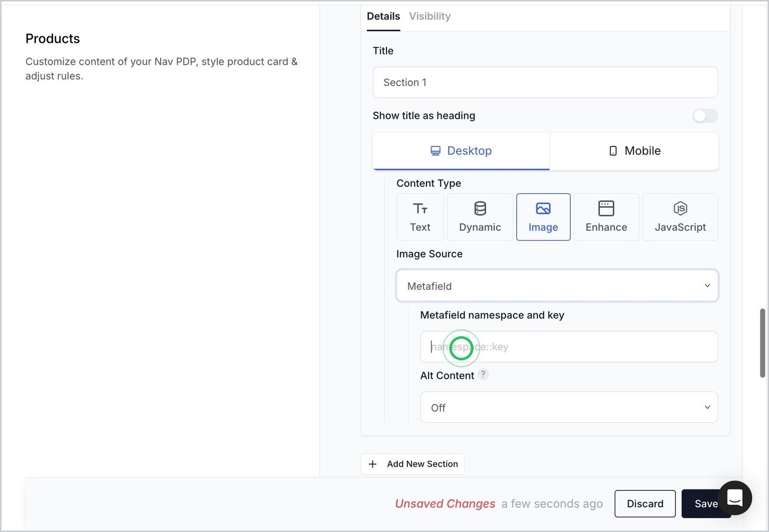Select the Text content type
The height and width of the screenshot is (532, 769).
pyautogui.click(x=420, y=217)
